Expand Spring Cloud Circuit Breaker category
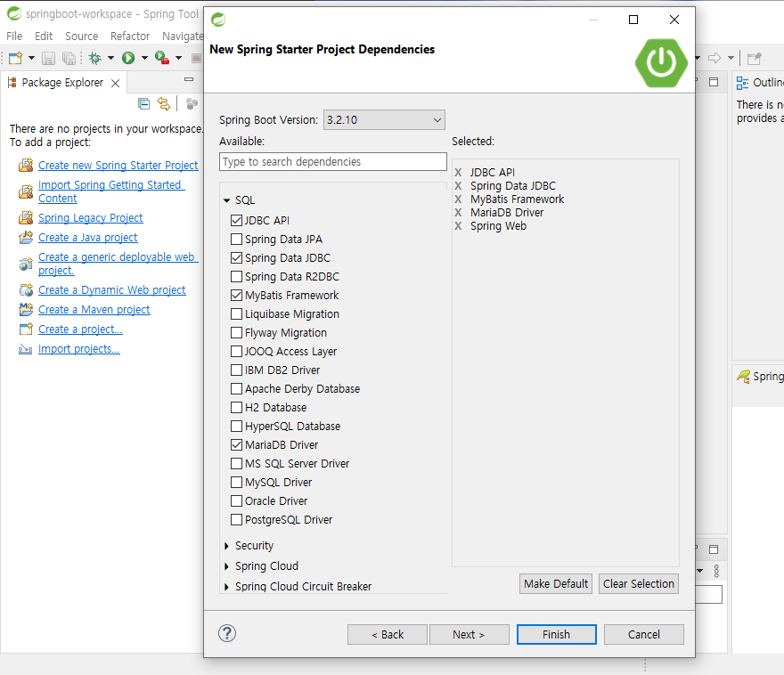 coord(226,587)
